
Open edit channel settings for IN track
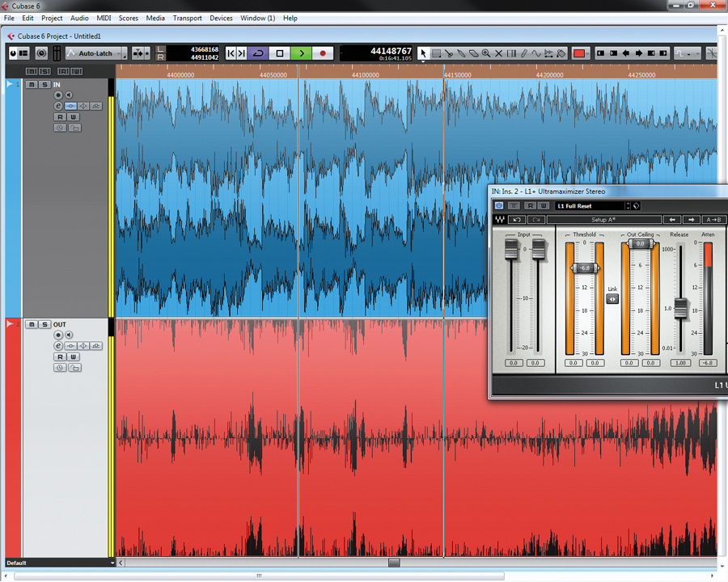58,106
